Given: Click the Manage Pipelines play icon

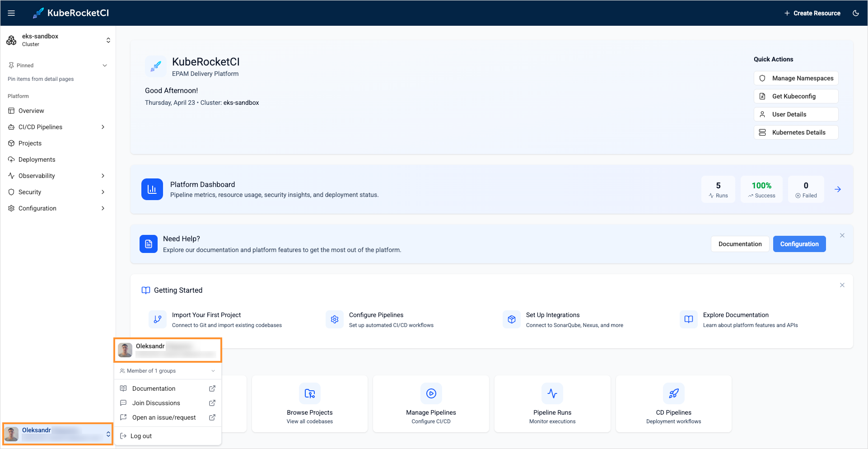Looking at the screenshot, I should (x=431, y=393).
